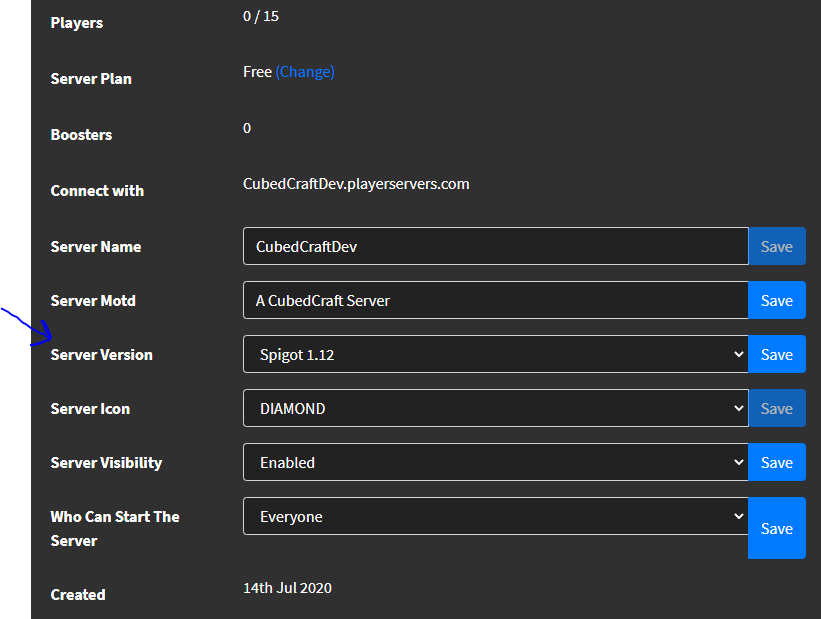This screenshot has width=821, height=619.
Task: Open the Server Icon dropdown
Action: click(495, 408)
